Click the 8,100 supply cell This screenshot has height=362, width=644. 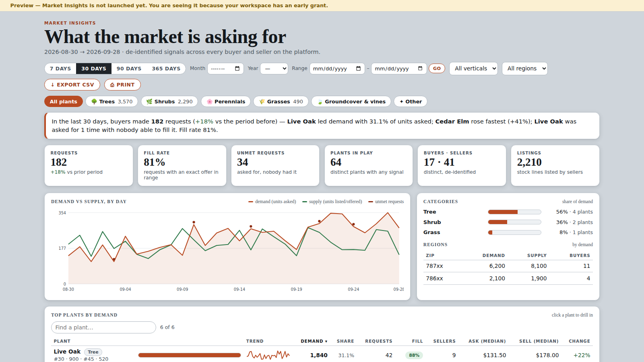539,266
